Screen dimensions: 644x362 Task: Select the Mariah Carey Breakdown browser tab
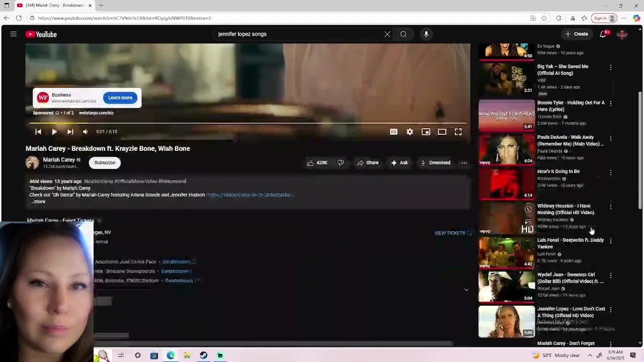(x=54, y=6)
